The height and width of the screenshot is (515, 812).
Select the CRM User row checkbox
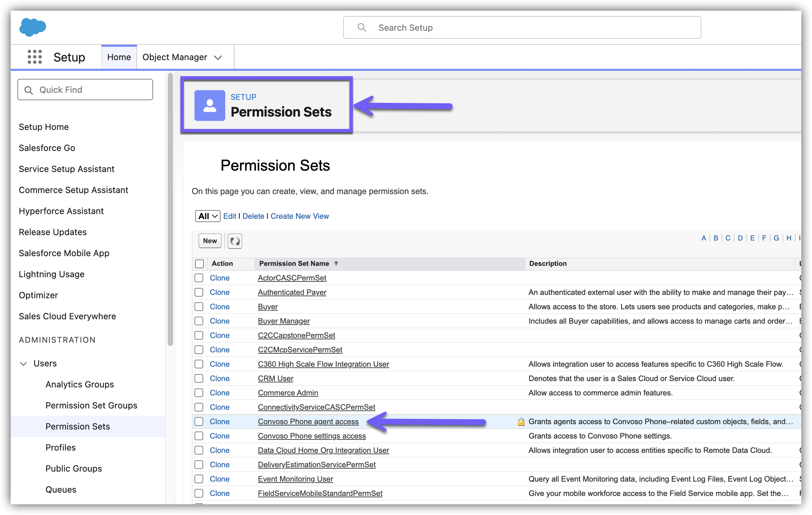point(199,378)
